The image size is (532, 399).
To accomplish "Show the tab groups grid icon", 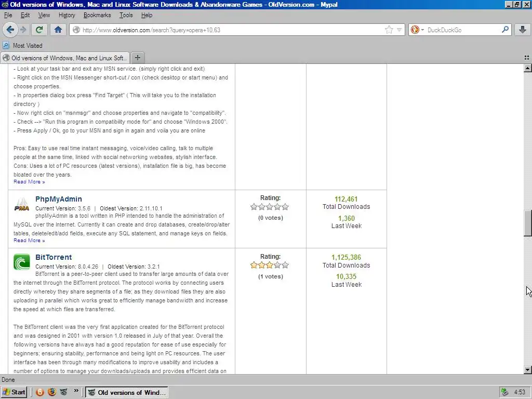I will (527, 58).
